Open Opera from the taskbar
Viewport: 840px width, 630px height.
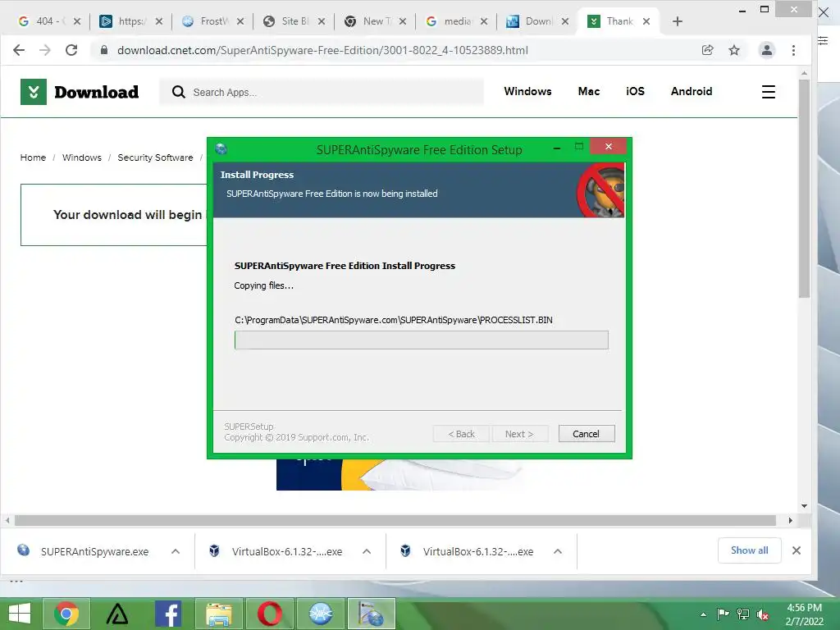click(x=269, y=614)
